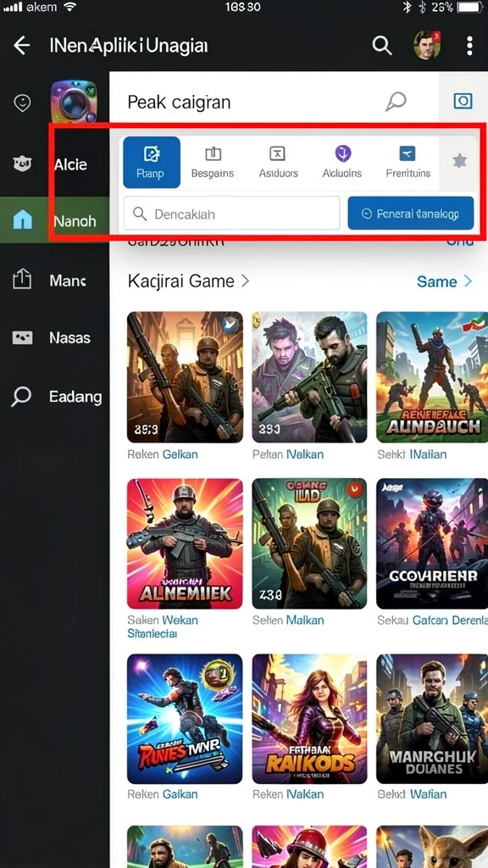Select the Ranp tab
Screen dimensions: 488x868
pyautogui.click(x=152, y=162)
